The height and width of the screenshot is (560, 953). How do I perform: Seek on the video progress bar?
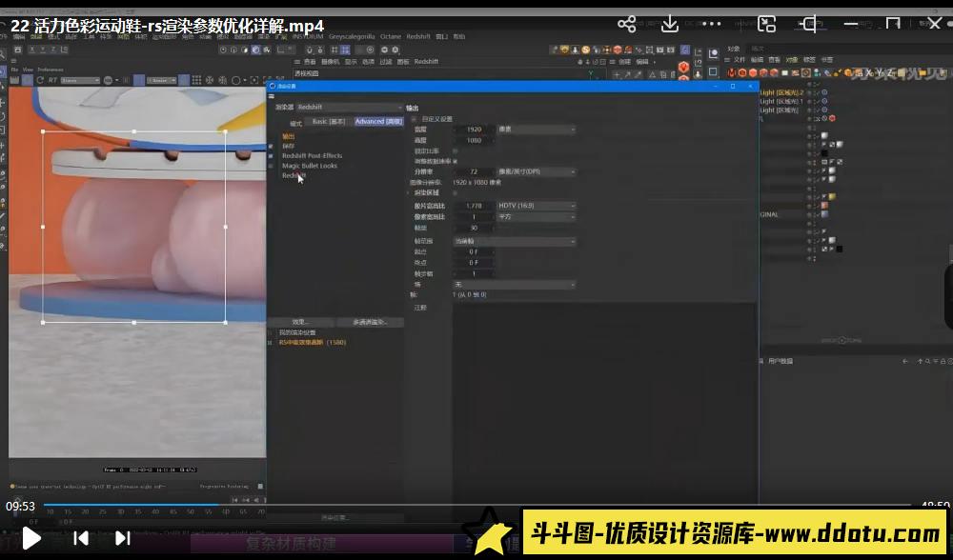point(477,505)
